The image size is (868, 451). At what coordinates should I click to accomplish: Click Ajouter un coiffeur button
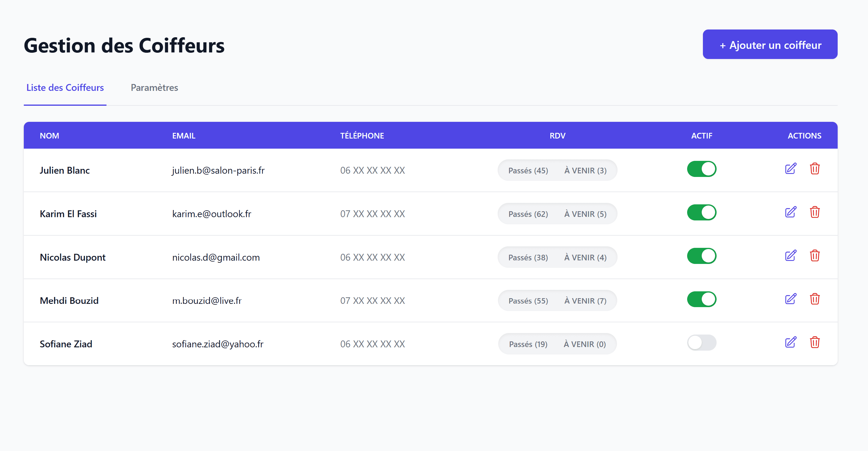(770, 44)
